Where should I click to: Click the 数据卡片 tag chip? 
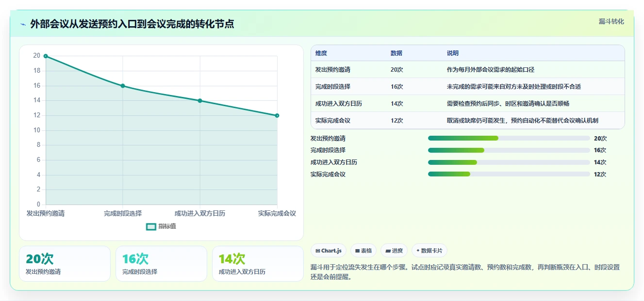click(x=429, y=251)
